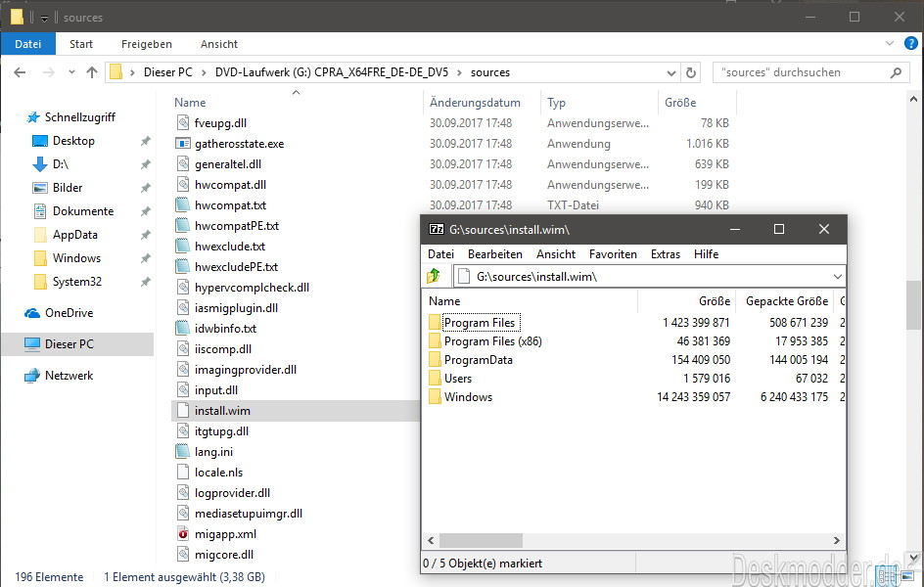Viewport: 924px width, 587px height.
Task: Open the 7-Zip path dropdown
Action: click(x=838, y=276)
